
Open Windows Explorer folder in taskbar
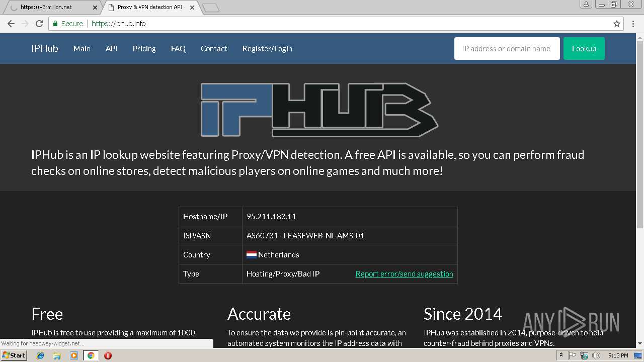[x=57, y=355]
